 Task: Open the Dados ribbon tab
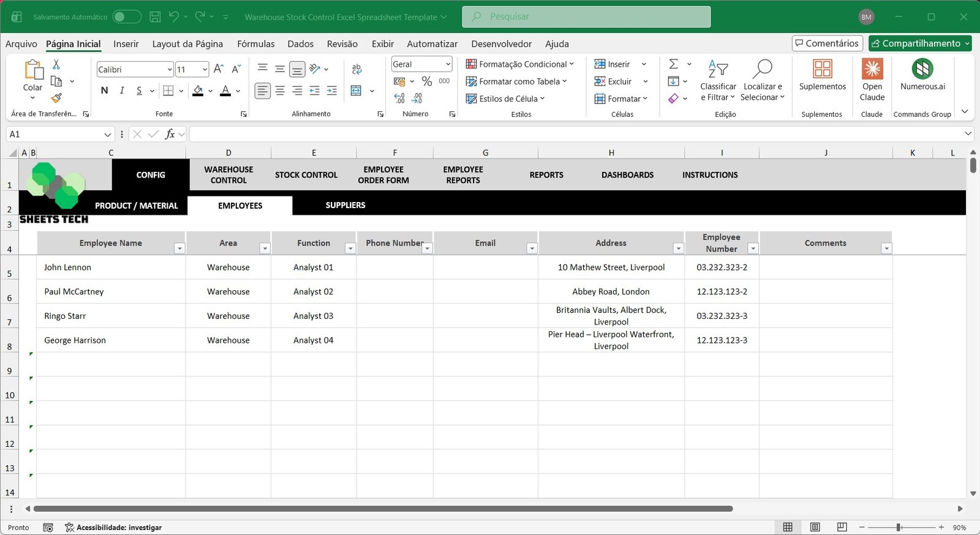coord(301,43)
